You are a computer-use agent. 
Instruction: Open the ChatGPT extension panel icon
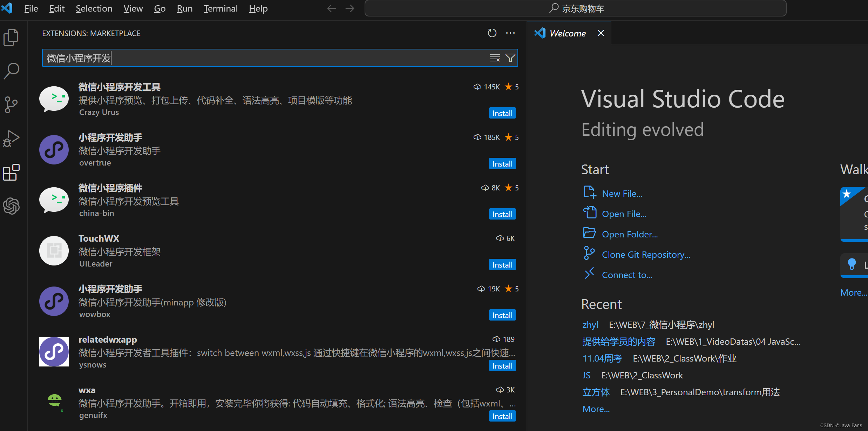tap(11, 206)
